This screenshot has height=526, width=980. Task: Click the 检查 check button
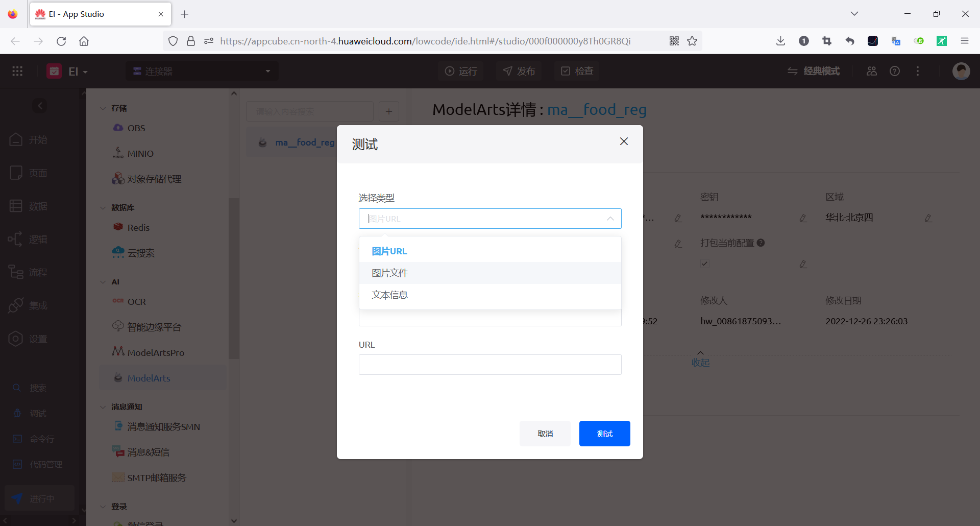pos(577,71)
